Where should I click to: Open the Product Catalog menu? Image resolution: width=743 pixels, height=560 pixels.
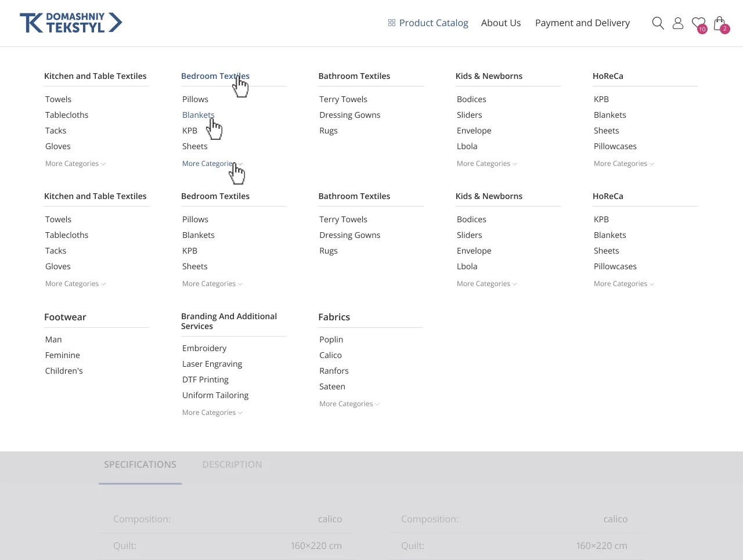point(434,23)
